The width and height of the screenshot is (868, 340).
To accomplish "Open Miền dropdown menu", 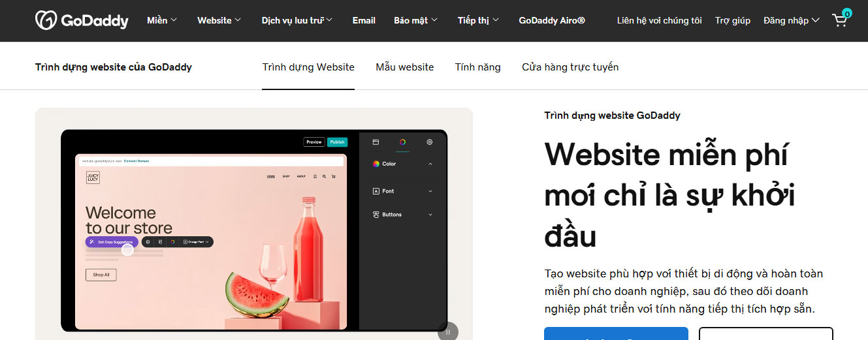I will pyautogui.click(x=162, y=20).
